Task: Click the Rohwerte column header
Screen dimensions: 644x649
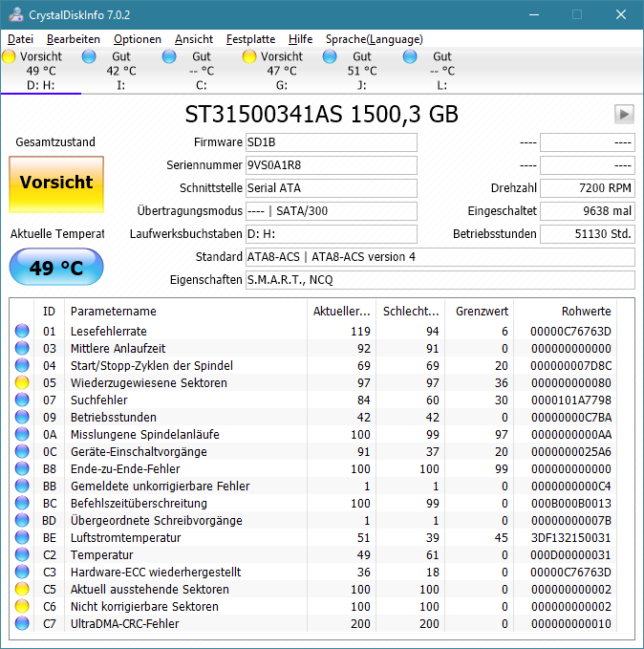Action: [x=565, y=312]
